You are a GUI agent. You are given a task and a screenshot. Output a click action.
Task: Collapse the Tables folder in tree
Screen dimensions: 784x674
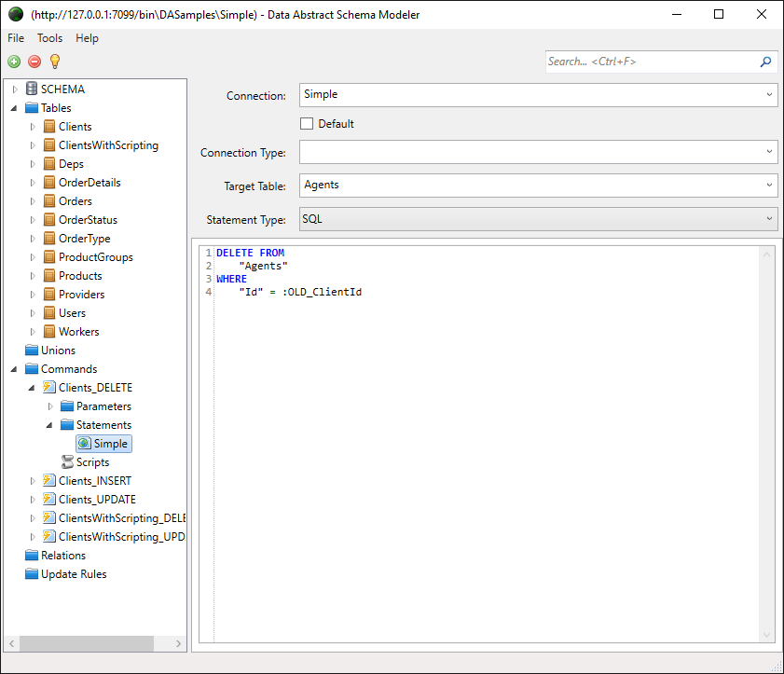(15, 108)
